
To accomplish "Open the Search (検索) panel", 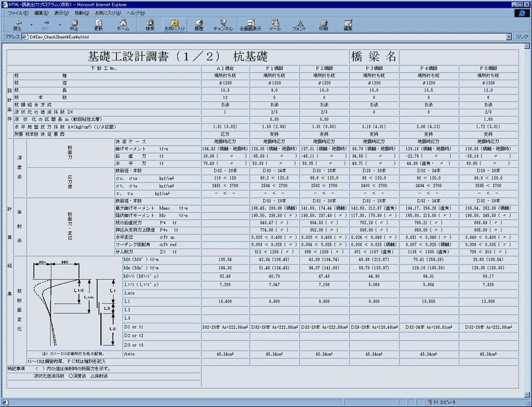I will click(150, 25).
